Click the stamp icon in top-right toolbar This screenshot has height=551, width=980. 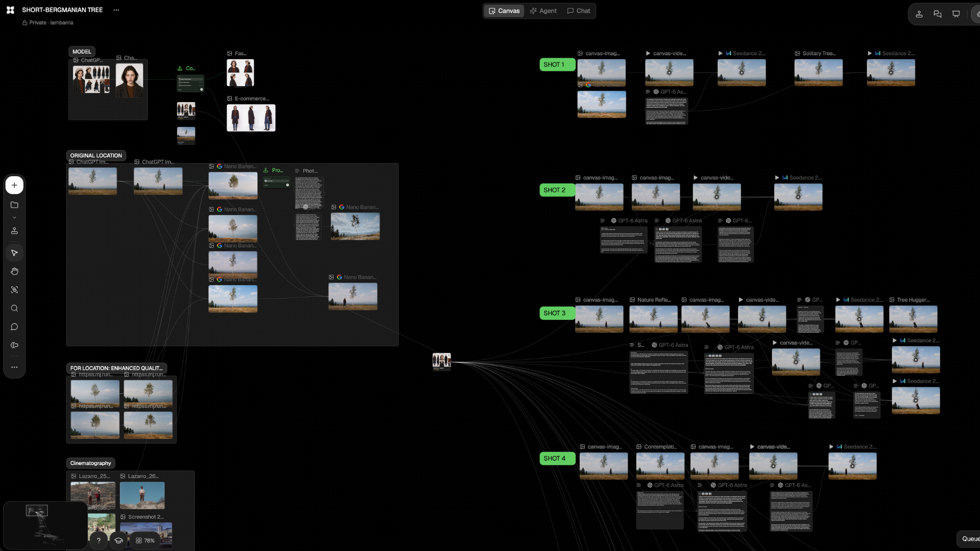coord(919,14)
